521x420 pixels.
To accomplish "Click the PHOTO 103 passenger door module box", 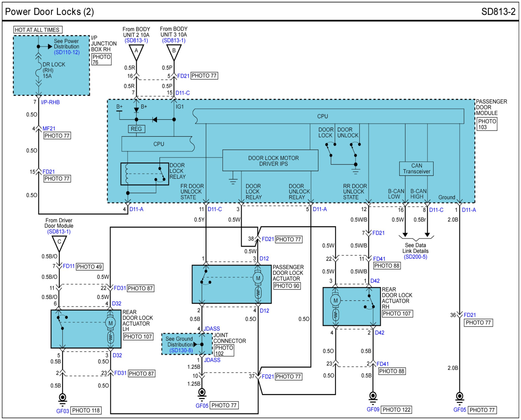I will tap(487, 124).
